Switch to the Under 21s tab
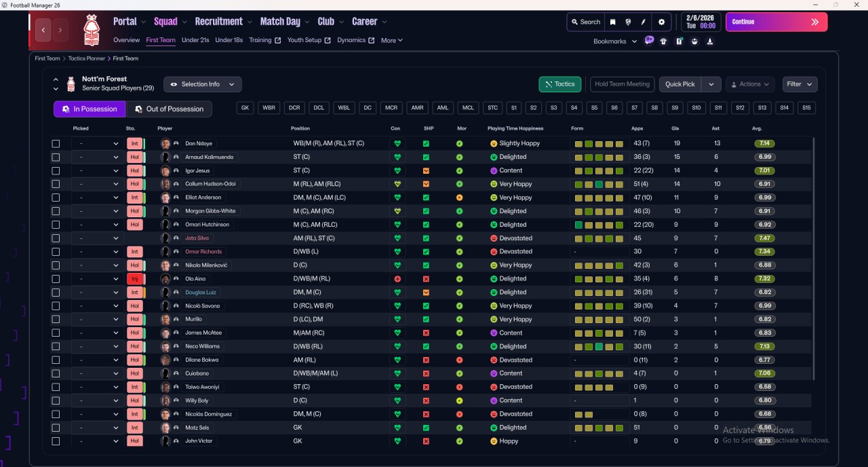This screenshot has height=467, width=868. click(195, 40)
